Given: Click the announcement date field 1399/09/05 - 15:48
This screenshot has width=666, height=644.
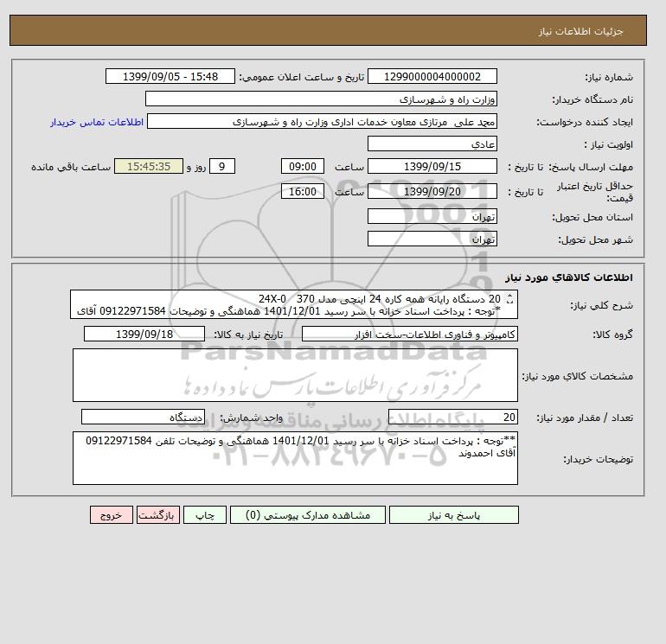Looking at the screenshot, I should tap(170, 76).
